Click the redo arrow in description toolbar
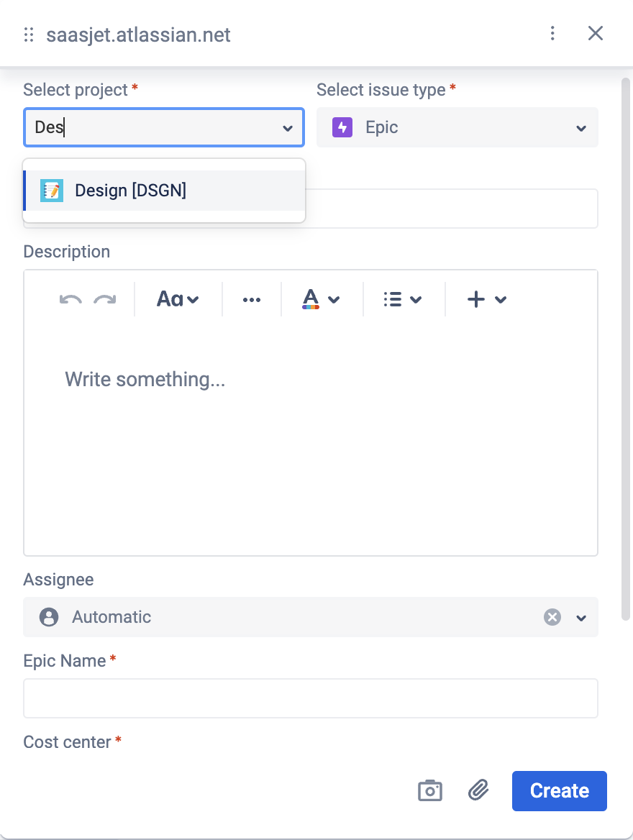 105,300
